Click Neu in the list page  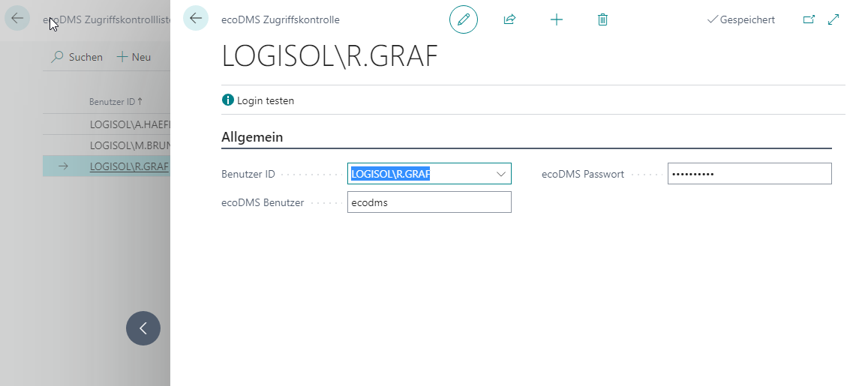[134, 57]
